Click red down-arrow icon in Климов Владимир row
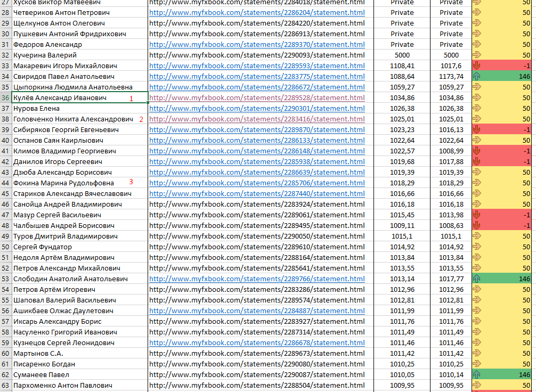This screenshot has height=392, width=536. point(476,151)
